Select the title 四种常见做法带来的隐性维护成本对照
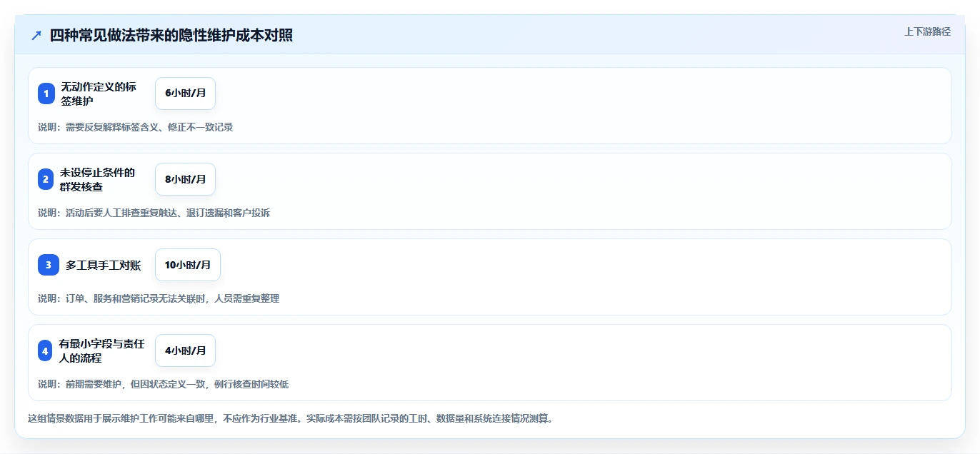This screenshot has height=454, width=980. [x=171, y=35]
